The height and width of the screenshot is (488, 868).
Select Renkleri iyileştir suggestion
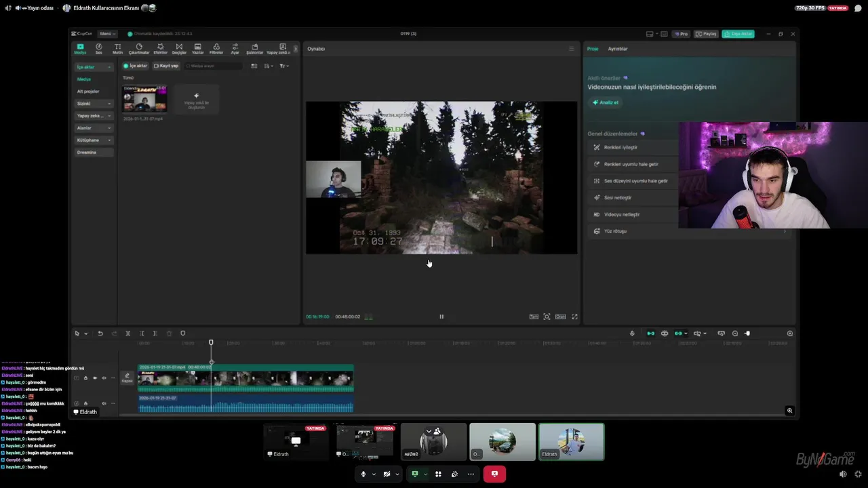633,147
